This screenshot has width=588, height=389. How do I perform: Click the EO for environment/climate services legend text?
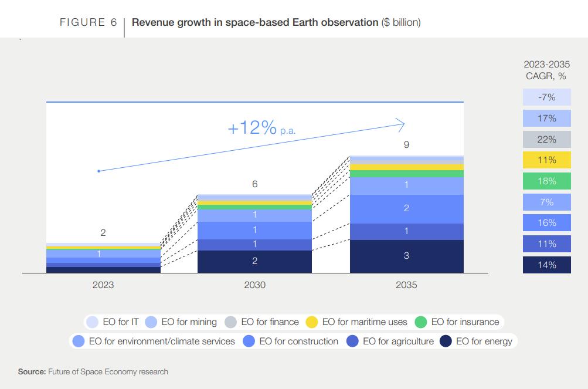[x=162, y=341]
